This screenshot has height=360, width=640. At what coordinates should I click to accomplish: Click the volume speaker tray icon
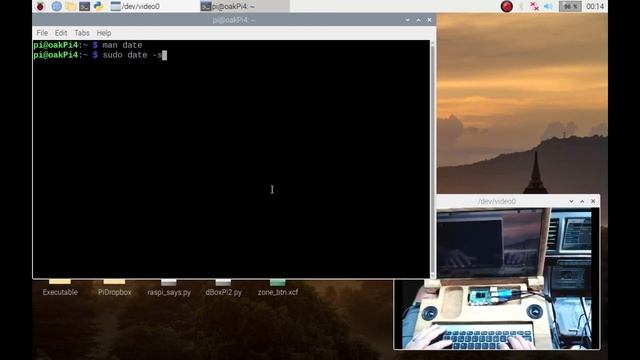[548, 6]
